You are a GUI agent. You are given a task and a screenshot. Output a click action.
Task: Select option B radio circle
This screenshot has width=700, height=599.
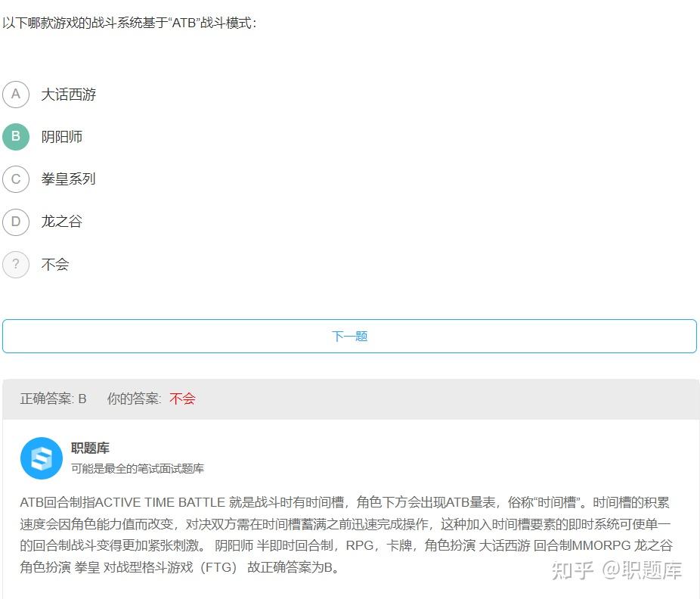16,137
